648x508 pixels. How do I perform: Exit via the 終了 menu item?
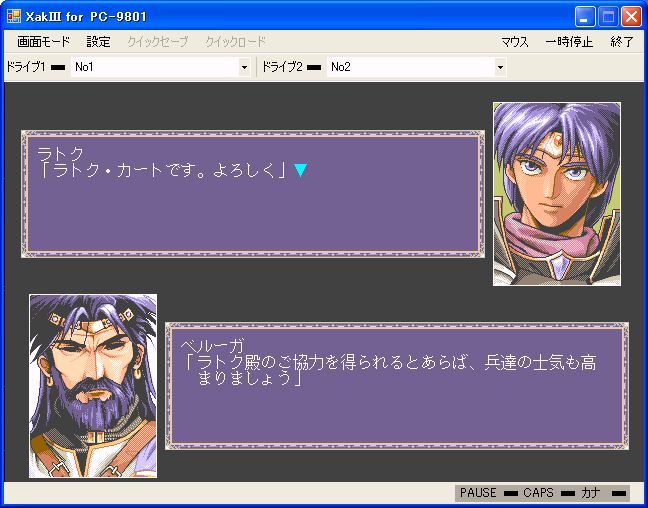click(x=622, y=42)
